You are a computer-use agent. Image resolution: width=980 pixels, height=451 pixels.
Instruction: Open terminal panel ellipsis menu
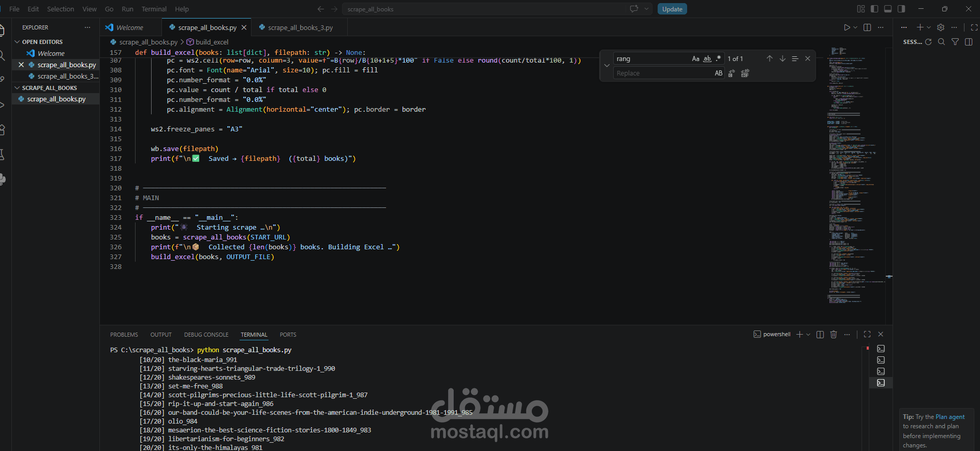click(847, 335)
